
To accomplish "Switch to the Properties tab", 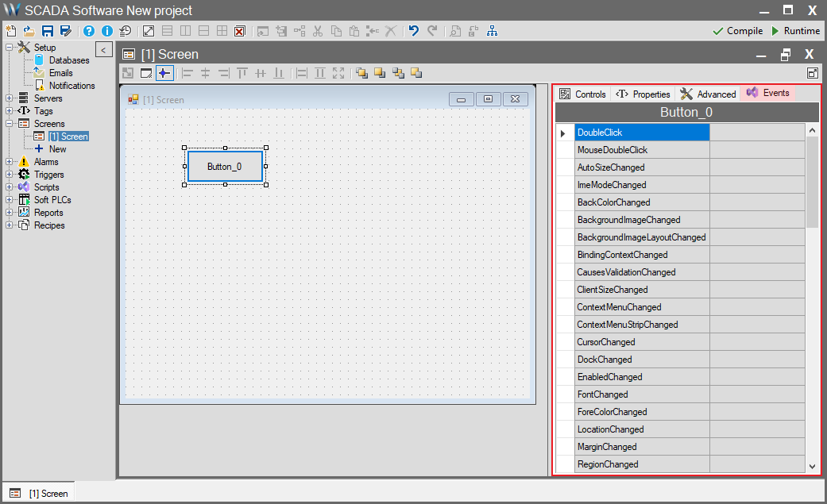I will point(643,94).
